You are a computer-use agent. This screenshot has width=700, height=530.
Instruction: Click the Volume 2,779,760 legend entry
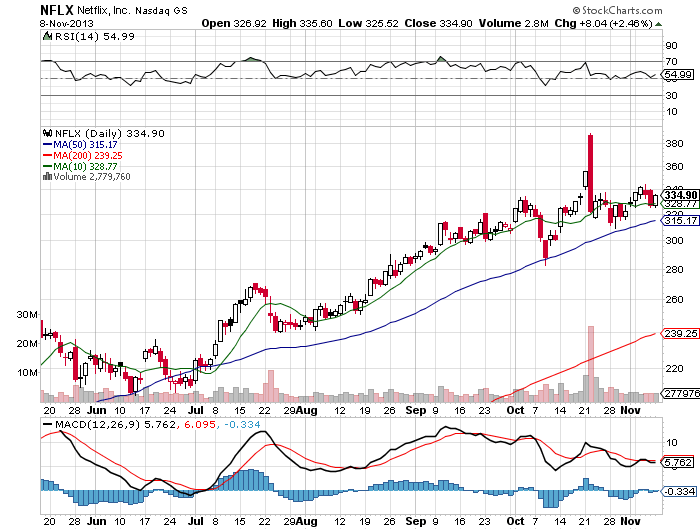click(x=87, y=177)
